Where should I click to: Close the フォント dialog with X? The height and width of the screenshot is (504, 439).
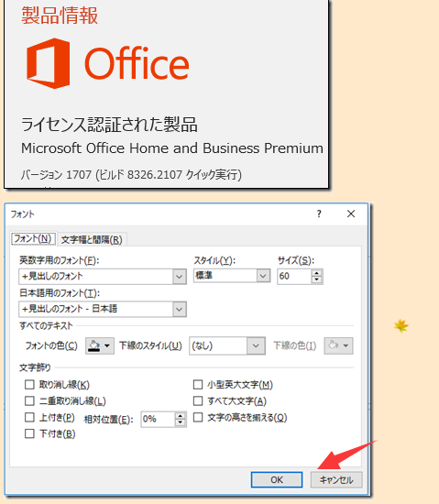tap(351, 214)
